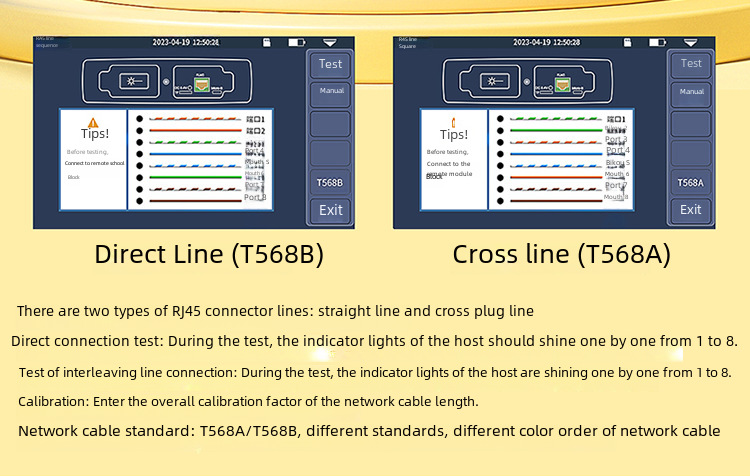
Task: Tap the battery icon on T568B screen
Action: (x=296, y=43)
